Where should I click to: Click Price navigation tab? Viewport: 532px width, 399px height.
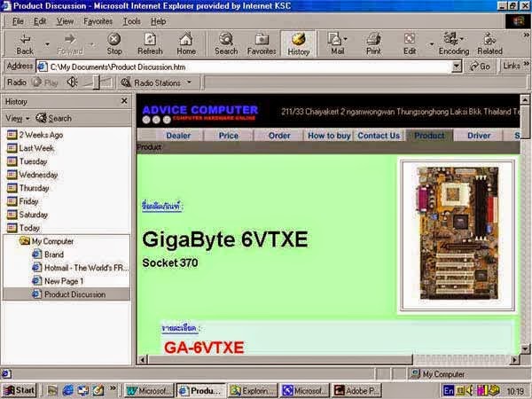tap(229, 136)
